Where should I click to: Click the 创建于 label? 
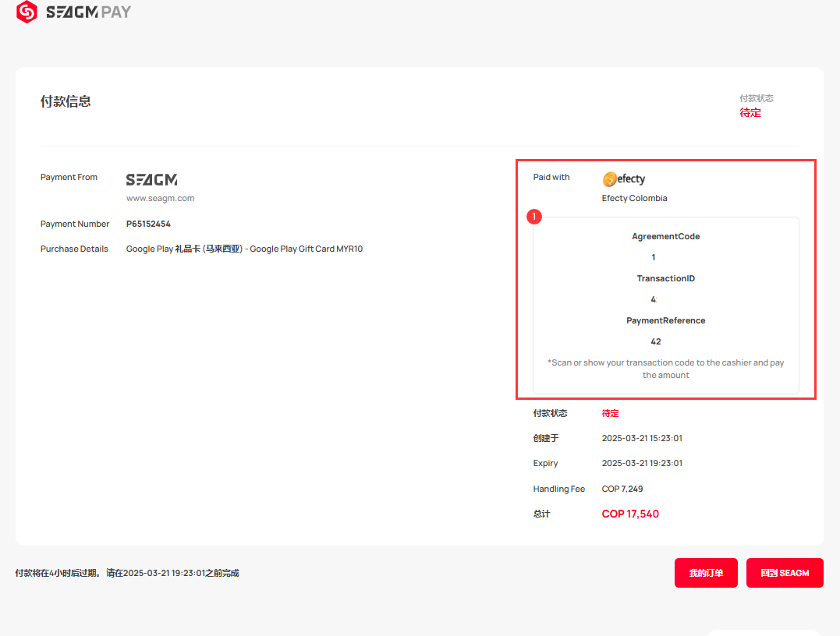[x=546, y=438]
